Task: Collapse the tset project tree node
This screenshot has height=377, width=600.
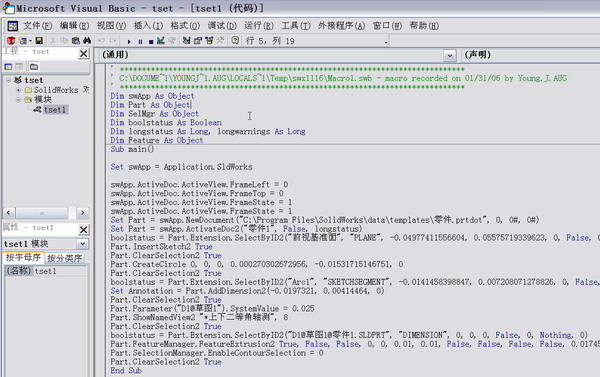Action: coord(8,80)
